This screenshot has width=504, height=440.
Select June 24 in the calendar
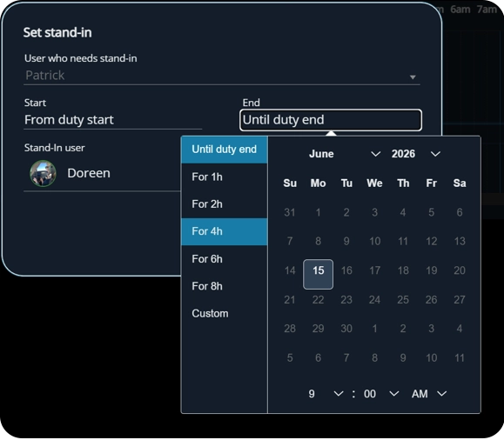[375, 300]
